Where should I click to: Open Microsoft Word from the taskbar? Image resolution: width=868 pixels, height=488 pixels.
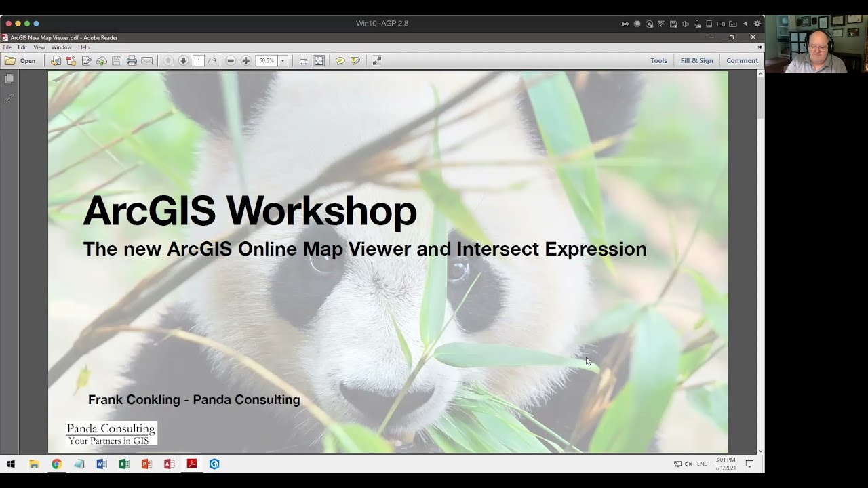click(102, 464)
